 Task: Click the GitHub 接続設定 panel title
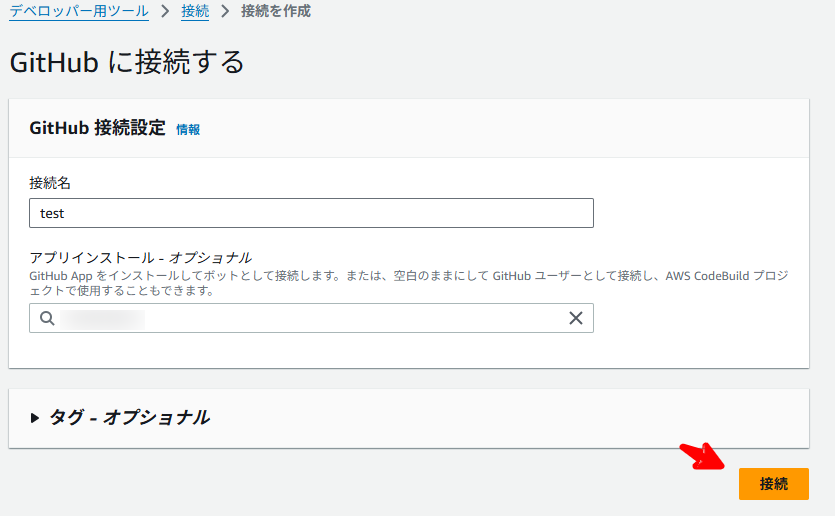(97, 128)
